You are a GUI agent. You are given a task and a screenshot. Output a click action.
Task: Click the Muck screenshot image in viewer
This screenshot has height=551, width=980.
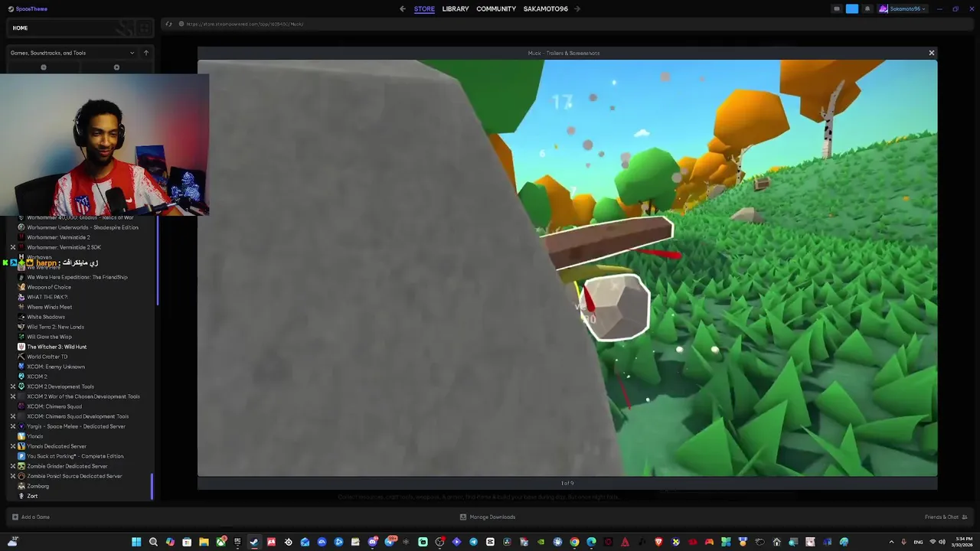(567, 268)
